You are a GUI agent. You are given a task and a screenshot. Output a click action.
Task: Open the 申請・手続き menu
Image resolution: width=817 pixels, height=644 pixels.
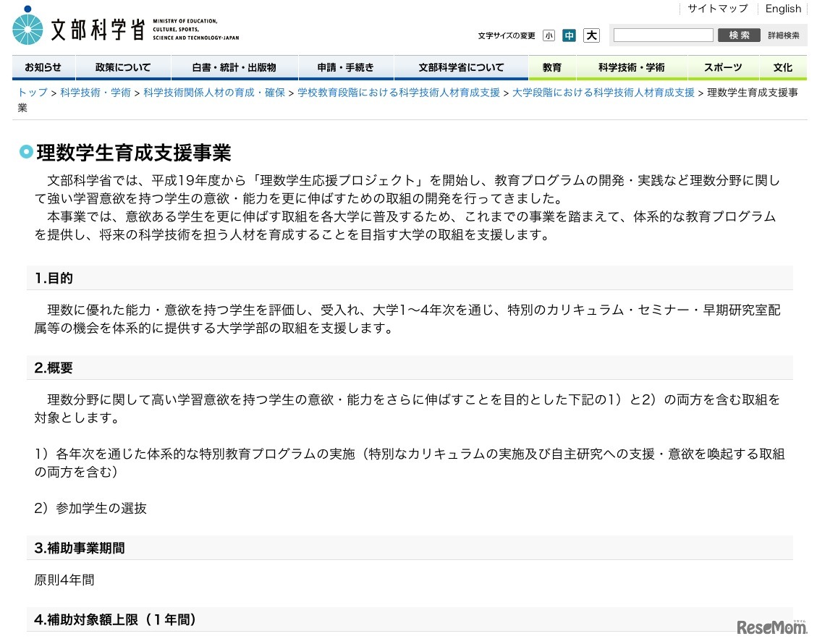pos(347,67)
